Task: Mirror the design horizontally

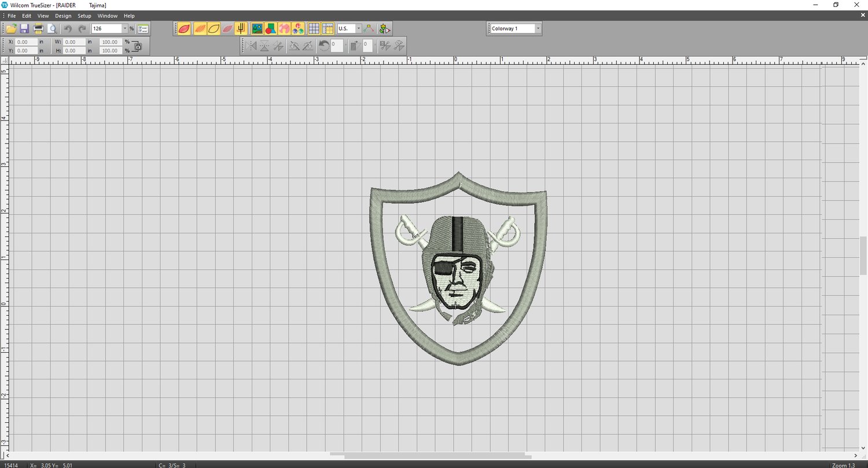Action: (252, 46)
